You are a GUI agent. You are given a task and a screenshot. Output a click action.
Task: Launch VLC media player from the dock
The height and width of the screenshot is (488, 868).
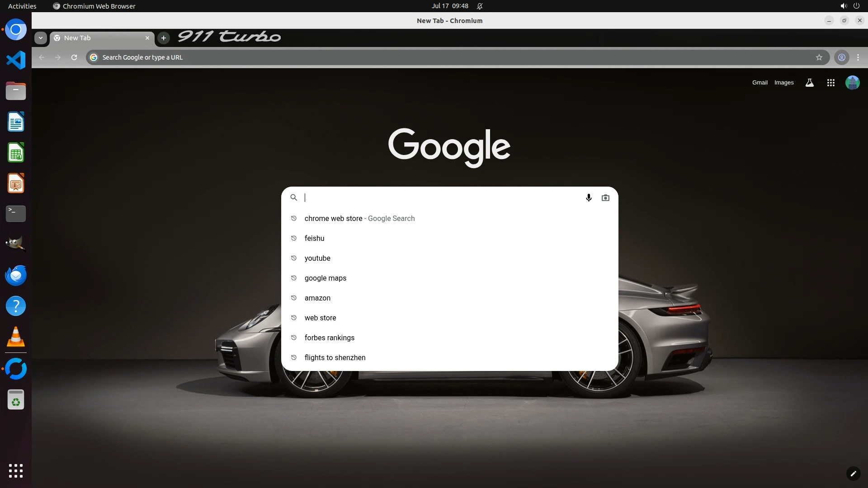[16, 337]
